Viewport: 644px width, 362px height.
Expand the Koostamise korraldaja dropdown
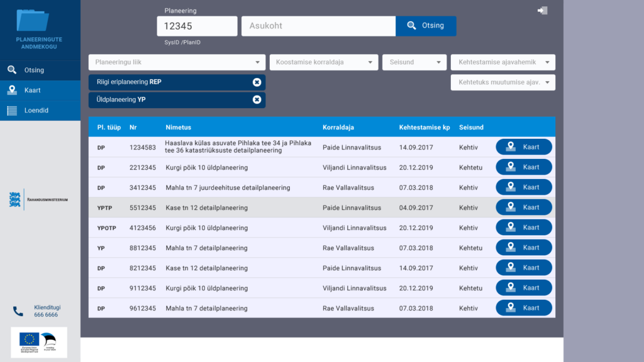click(324, 62)
